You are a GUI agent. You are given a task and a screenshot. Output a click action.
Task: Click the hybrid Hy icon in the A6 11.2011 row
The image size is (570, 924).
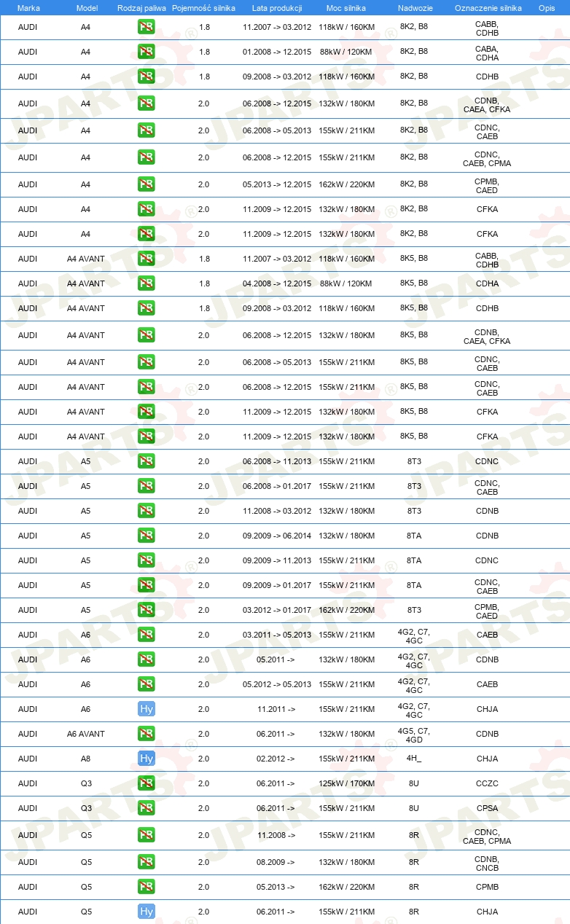[147, 709]
